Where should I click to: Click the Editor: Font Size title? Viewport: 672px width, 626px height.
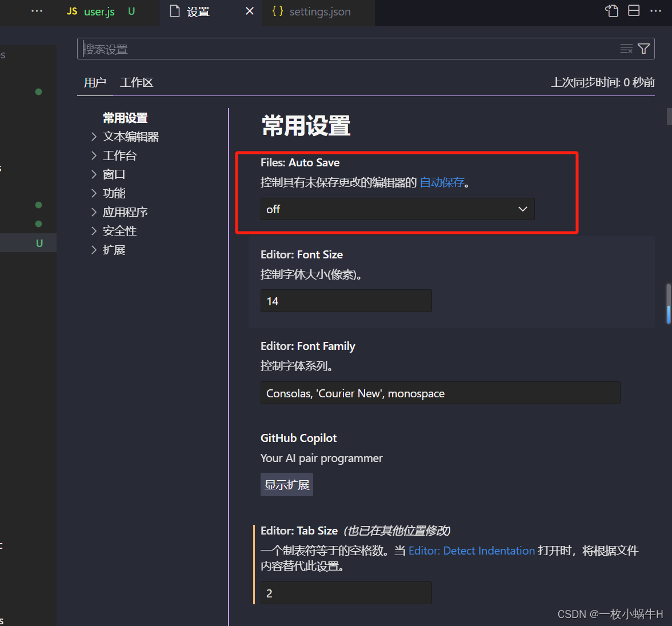click(302, 255)
